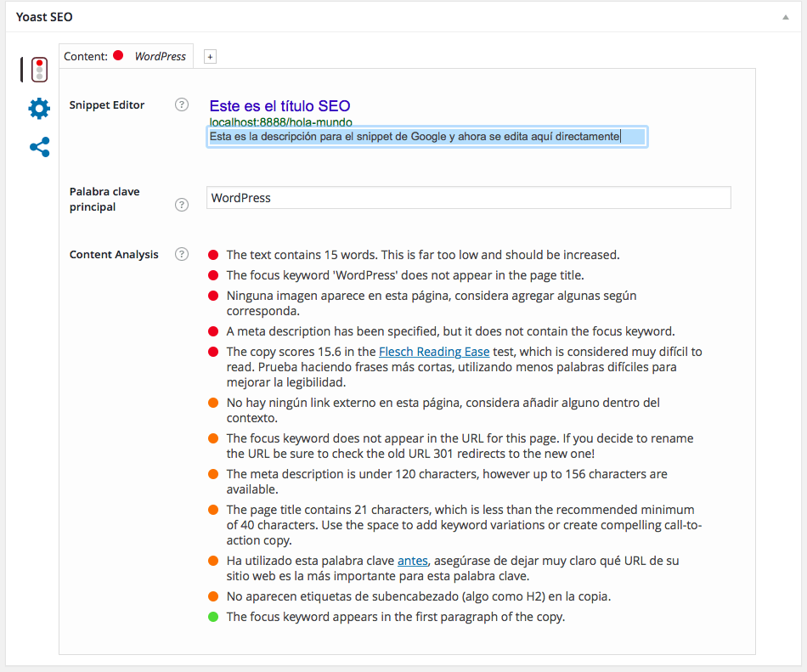Open advanced settings via the gear icon
The width and height of the screenshot is (807, 672).
tap(39, 109)
